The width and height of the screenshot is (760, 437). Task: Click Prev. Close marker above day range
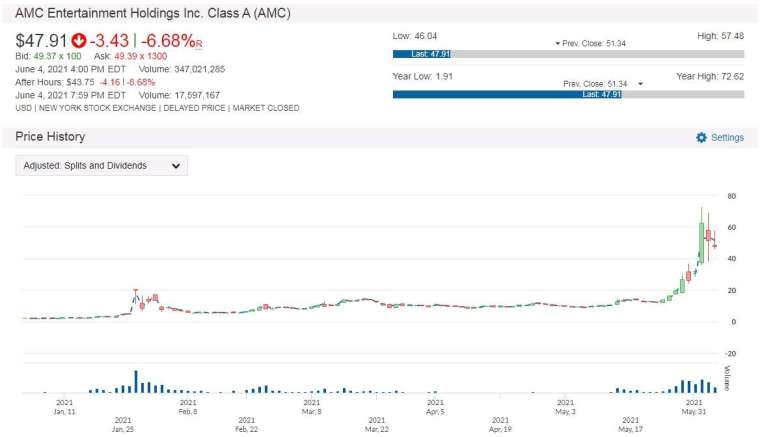pyautogui.click(x=590, y=44)
